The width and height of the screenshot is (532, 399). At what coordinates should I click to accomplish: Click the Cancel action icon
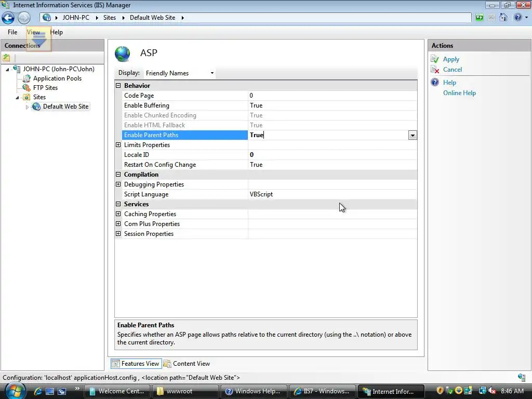pyautogui.click(x=435, y=70)
